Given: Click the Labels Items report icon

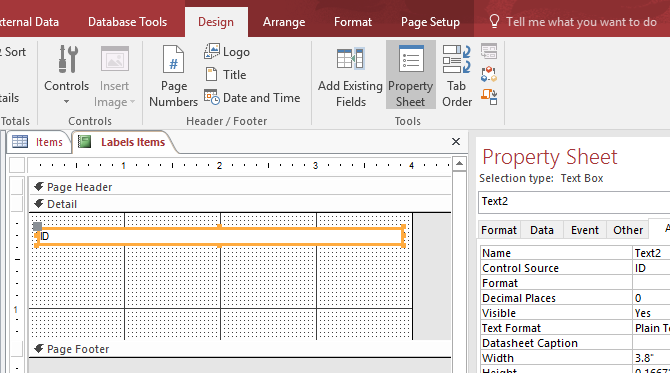Looking at the screenshot, I should pyautogui.click(x=85, y=141).
